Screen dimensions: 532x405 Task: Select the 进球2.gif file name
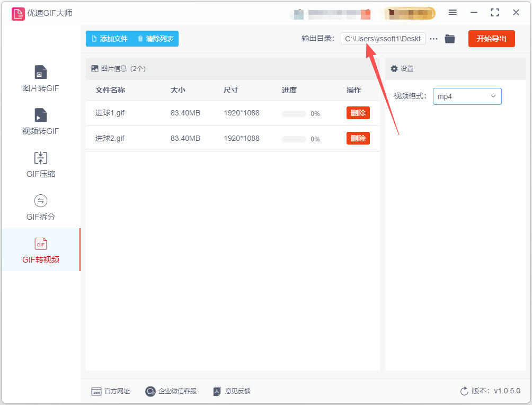pos(110,138)
